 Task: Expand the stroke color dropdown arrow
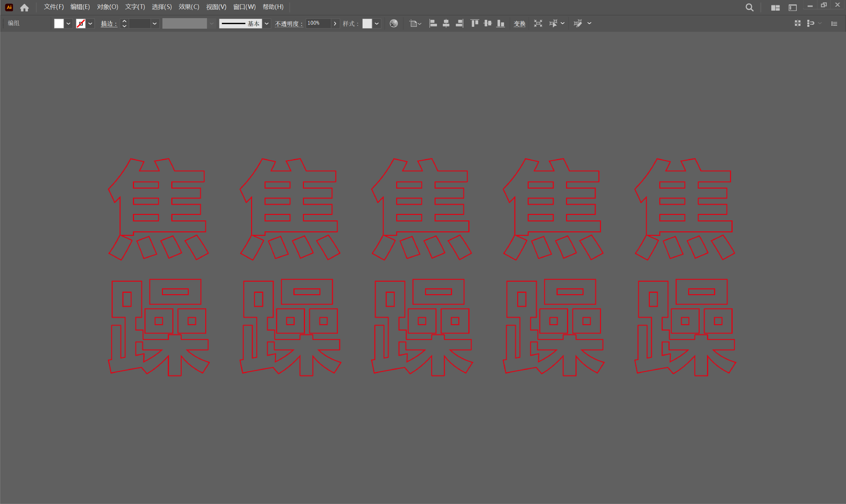(x=90, y=23)
